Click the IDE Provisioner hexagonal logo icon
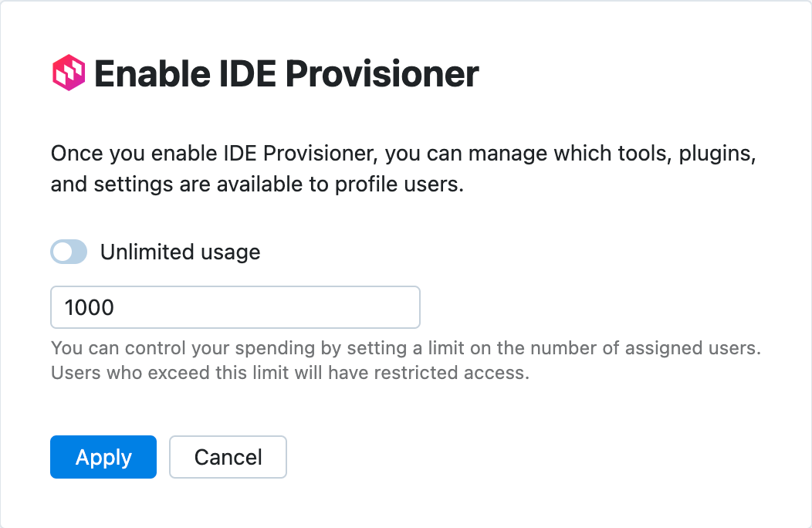812x528 pixels. point(69,73)
